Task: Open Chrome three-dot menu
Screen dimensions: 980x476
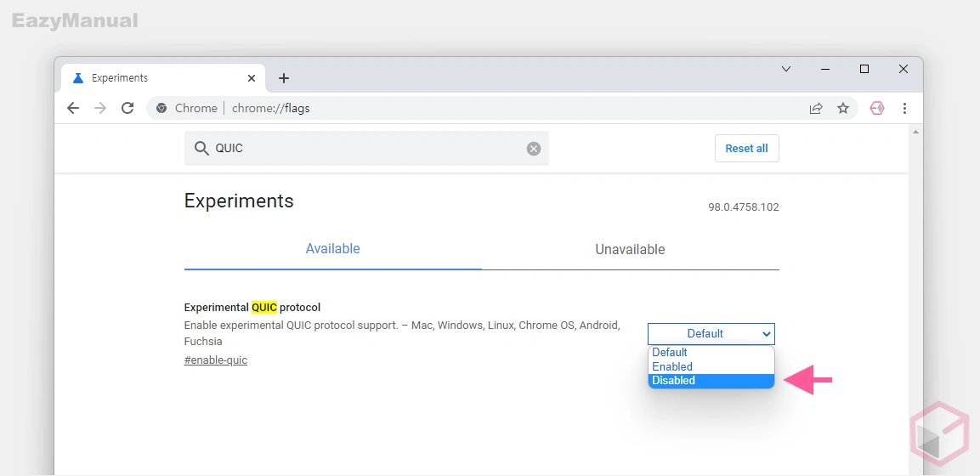Action: tap(904, 108)
